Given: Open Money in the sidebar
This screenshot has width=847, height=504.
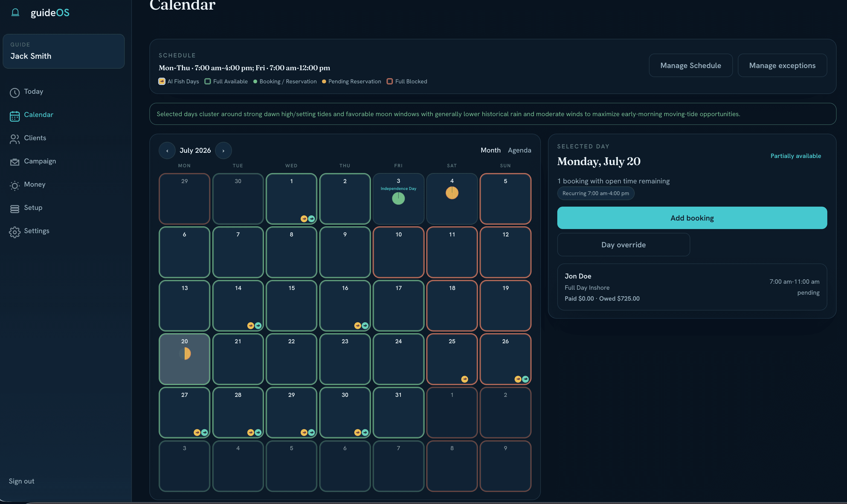Looking at the screenshot, I should coord(35,184).
